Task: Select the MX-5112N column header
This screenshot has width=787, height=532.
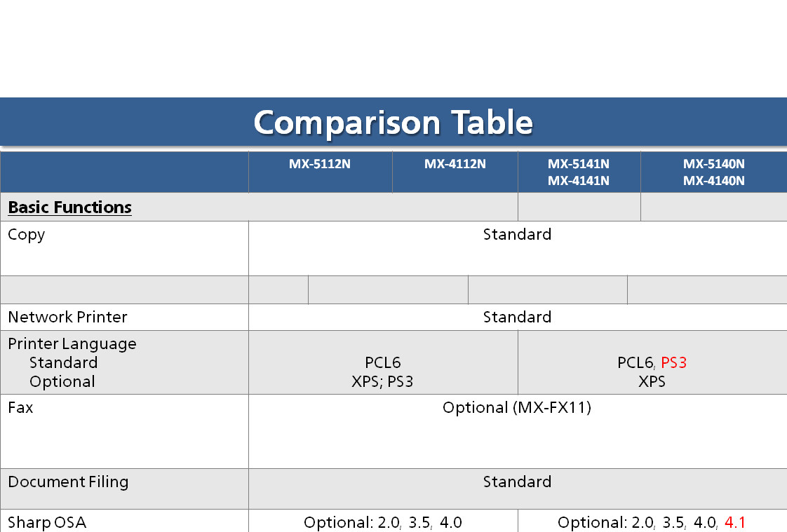Action: (320, 164)
